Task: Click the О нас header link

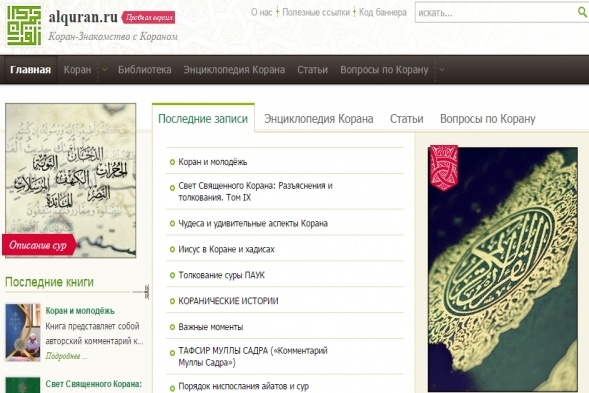Action: (x=261, y=12)
